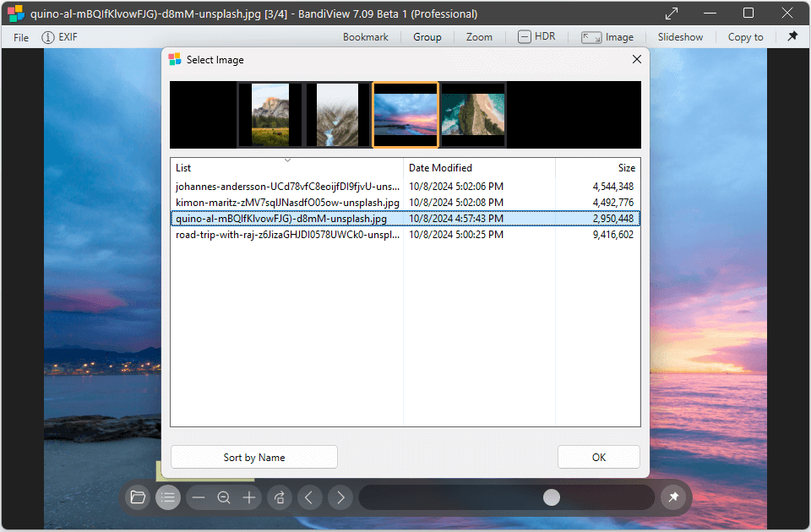Go to previous image with left arrow

click(308, 497)
